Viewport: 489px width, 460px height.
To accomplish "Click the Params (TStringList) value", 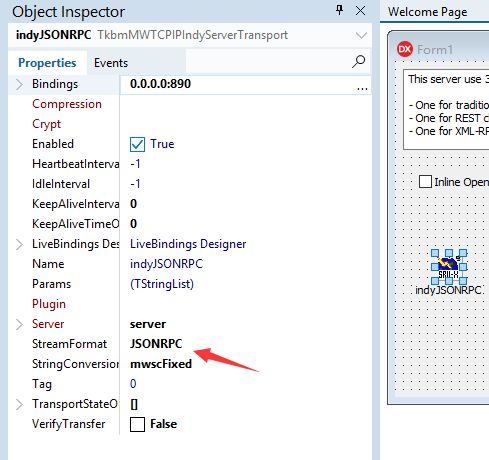I will (x=162, y=284).
